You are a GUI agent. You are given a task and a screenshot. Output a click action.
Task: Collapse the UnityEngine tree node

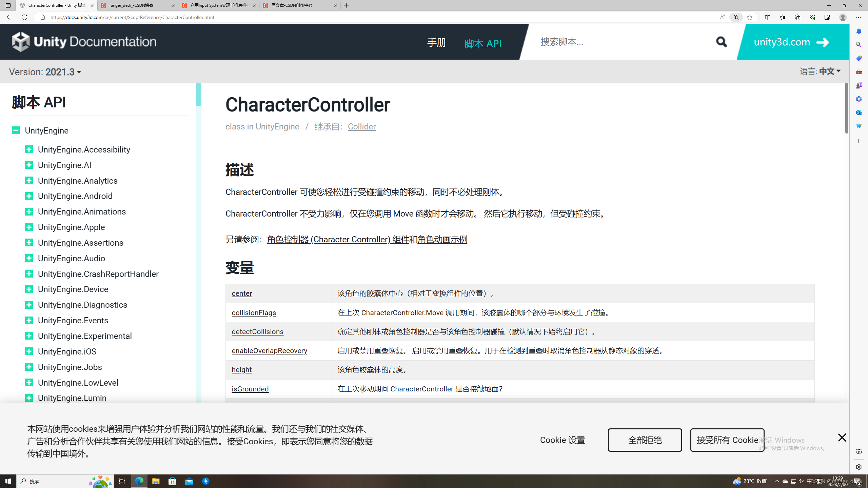click(x=16, y=130)
